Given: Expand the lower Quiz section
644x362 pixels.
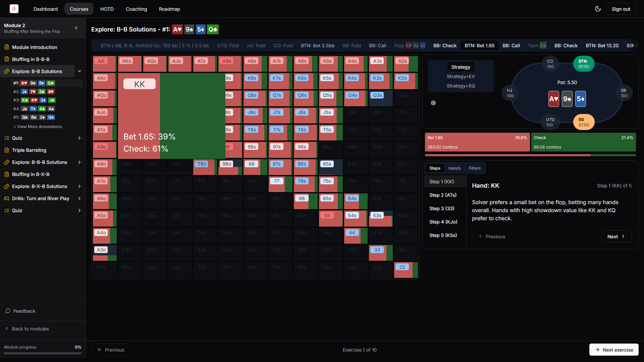Looking at the screenshot, I should click(x=79, y=210).
